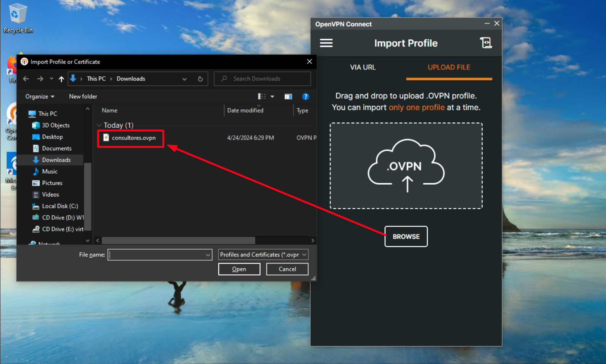Click the Recycle Bin desktop icon
The image size is (606, 364).
tap(18, 18)
